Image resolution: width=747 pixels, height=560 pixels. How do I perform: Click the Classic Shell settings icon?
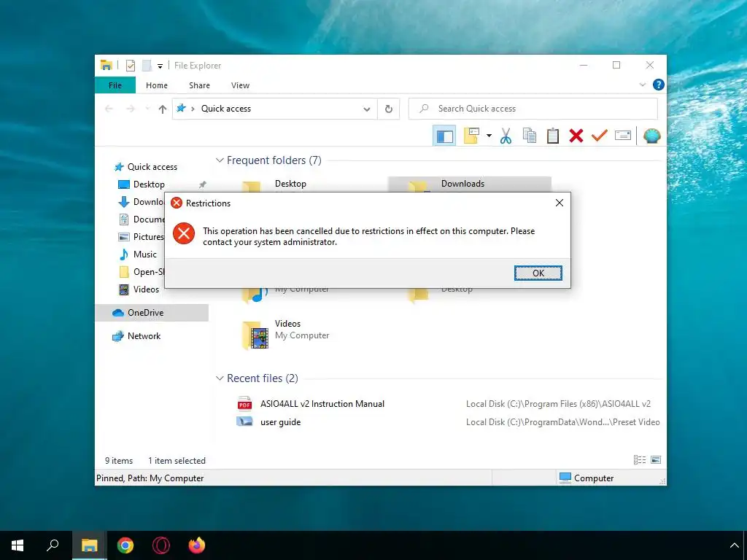pos(651,136)
